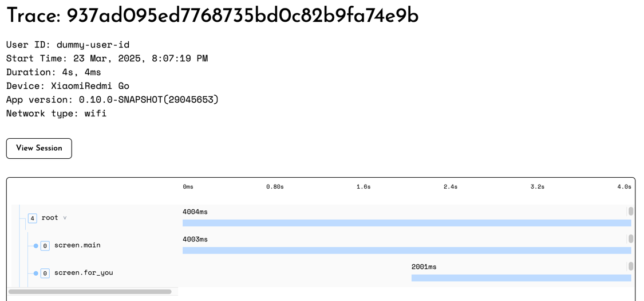Click the screen.main child count badge
This screenshot has width=644, height=301.
tap(45, 246)
